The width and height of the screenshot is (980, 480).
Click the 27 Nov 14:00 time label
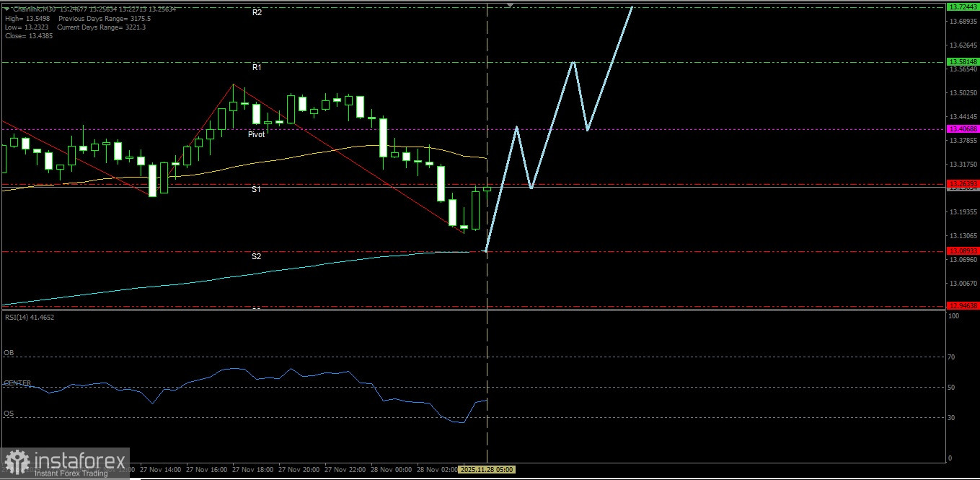click(159, 469)
